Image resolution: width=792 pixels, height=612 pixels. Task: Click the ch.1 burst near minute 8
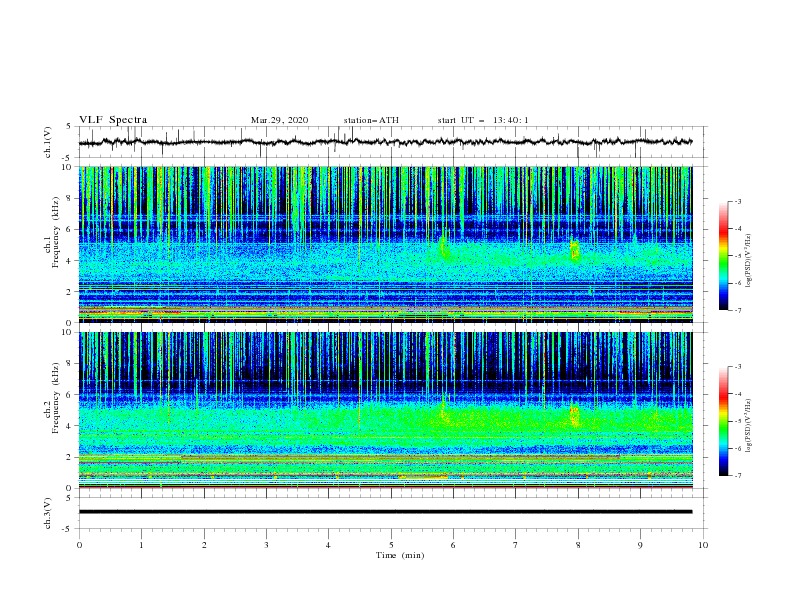[574, 249]
